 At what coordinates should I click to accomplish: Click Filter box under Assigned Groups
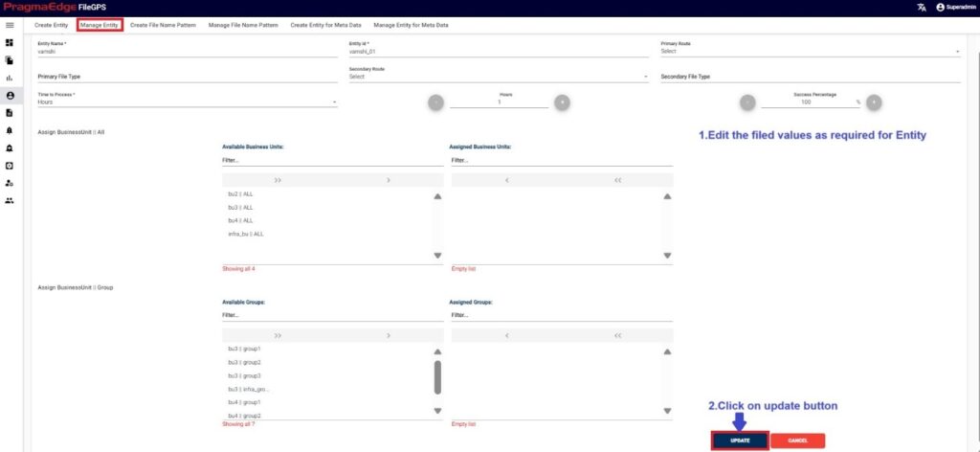pos(562,316)
